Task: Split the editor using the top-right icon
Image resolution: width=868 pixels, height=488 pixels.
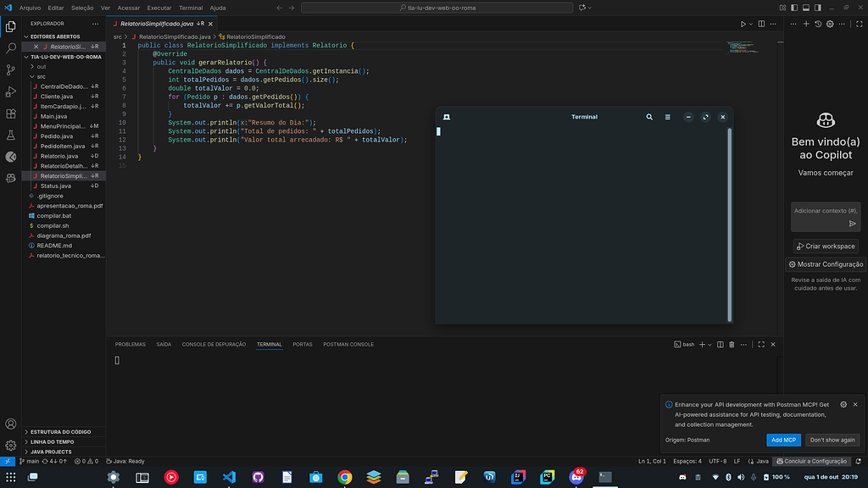Action: 762,24
